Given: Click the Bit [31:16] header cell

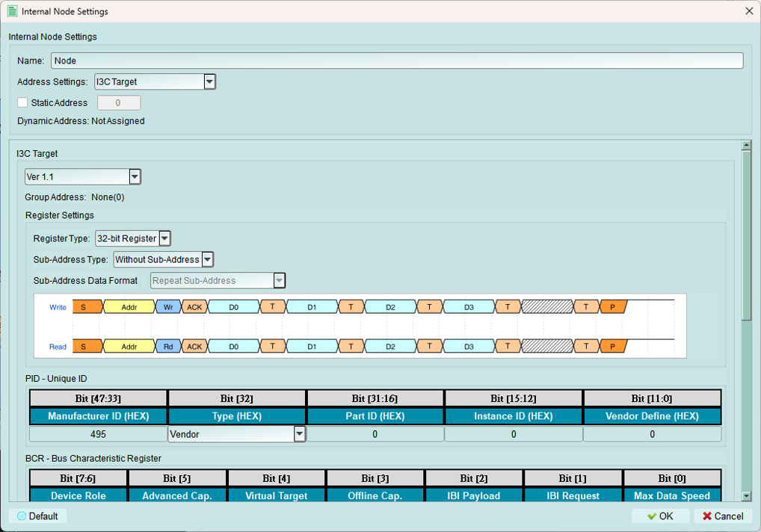Looking at the screenshot, I should tap(375, 399).
